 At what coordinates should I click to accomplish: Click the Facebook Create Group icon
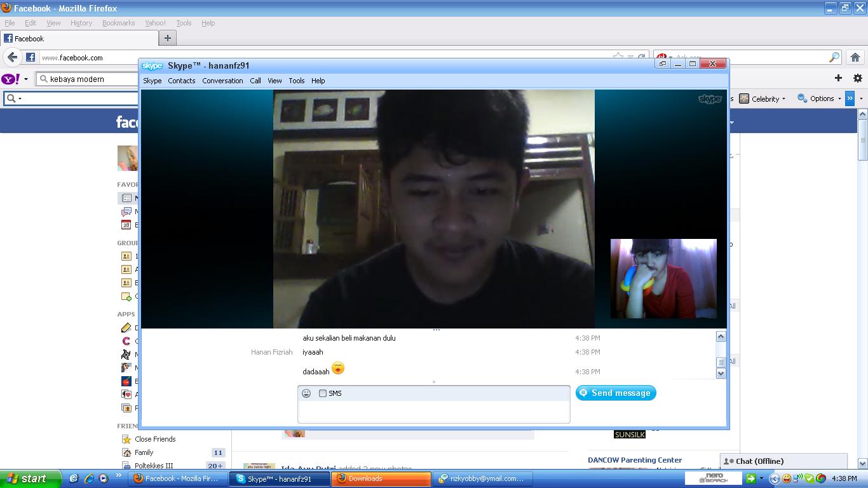[126, 296]
